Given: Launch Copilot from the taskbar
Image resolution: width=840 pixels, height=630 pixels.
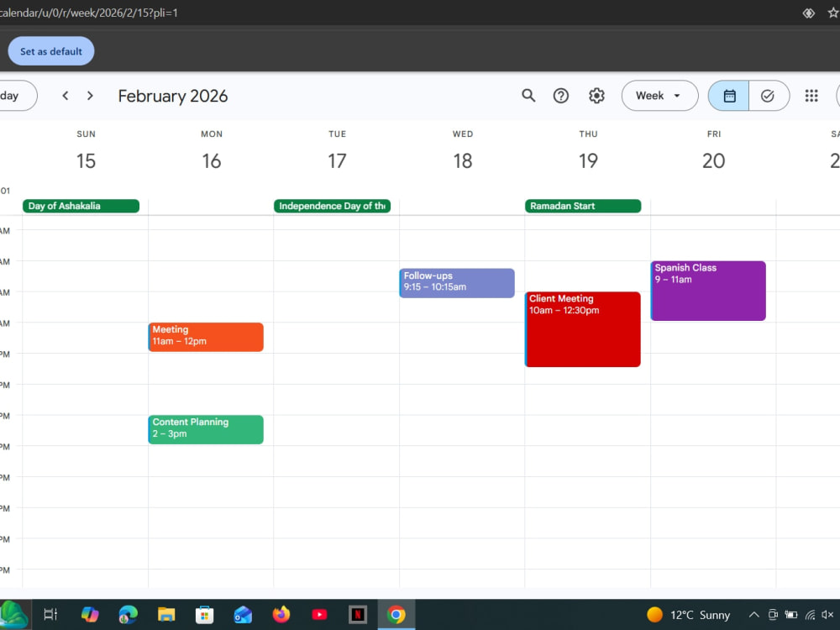Looking at the screenshot, I should [x=90, y=615].
